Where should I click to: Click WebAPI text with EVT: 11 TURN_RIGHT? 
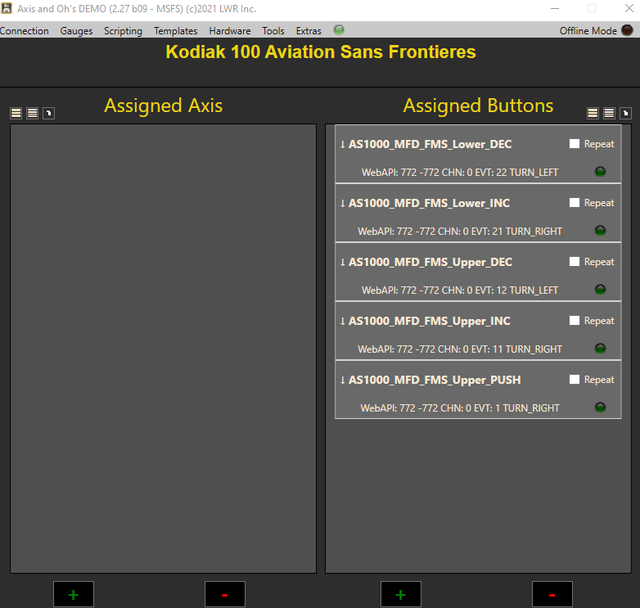click(460, 349)
